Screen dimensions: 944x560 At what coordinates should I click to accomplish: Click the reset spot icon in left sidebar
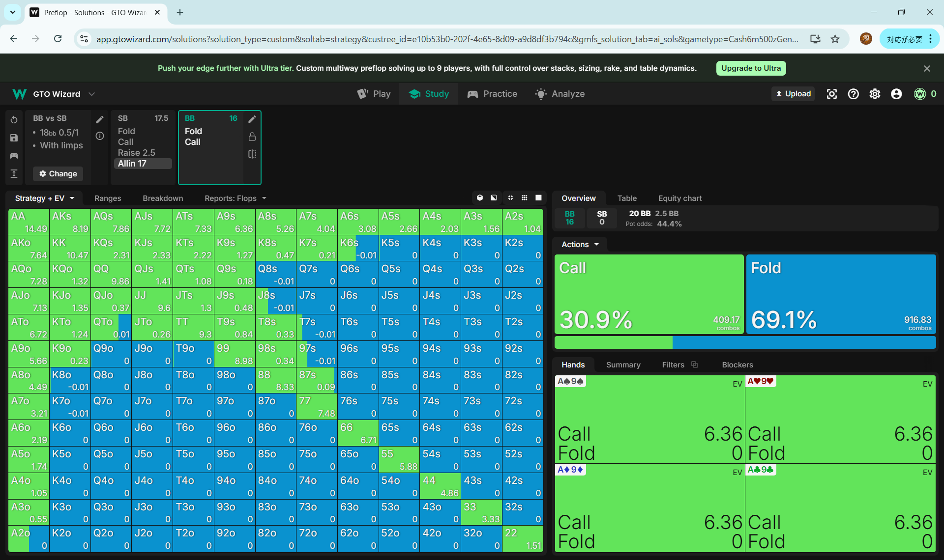point(14,120)
